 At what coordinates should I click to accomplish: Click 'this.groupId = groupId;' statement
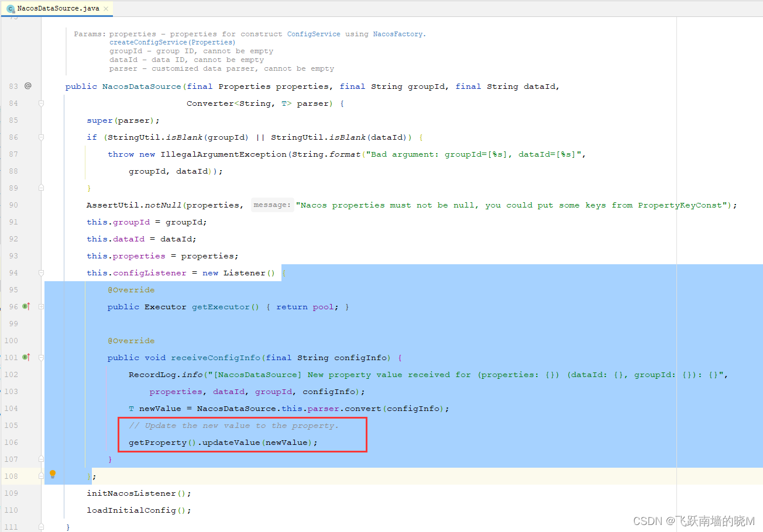[147, 222]
